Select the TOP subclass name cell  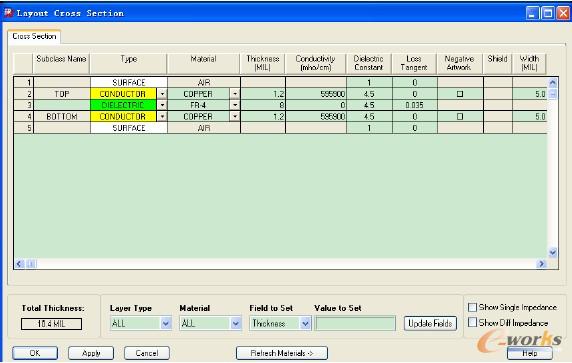click(x=62, y=94)
